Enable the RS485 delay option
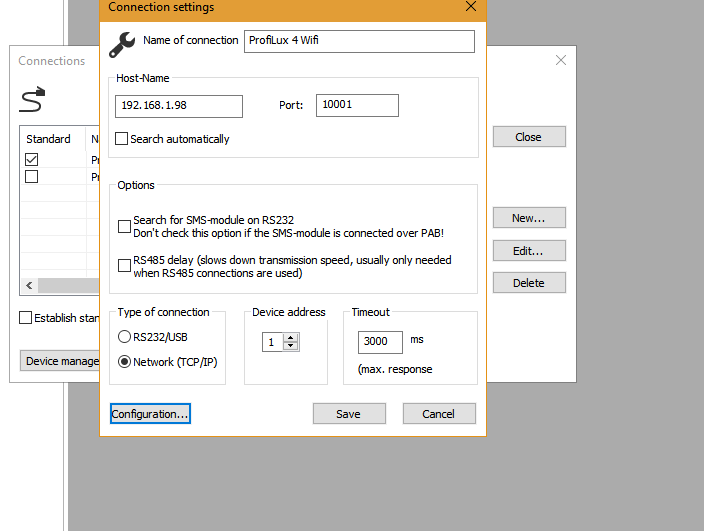Viewport: 704px width, 531px height. point(124,266)
